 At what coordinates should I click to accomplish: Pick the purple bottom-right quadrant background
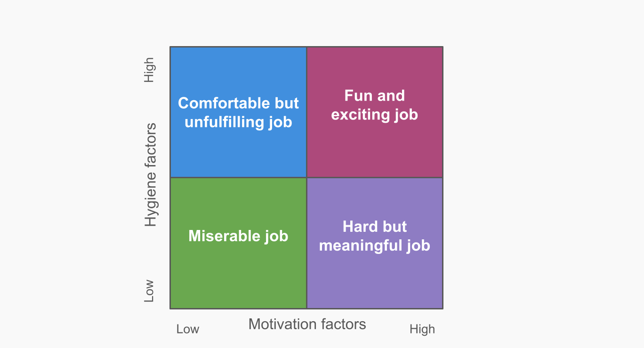tap(374, 282)
